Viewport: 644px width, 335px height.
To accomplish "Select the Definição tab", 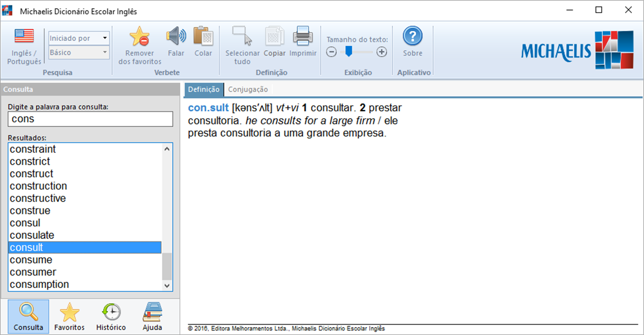I will point(203,89).
